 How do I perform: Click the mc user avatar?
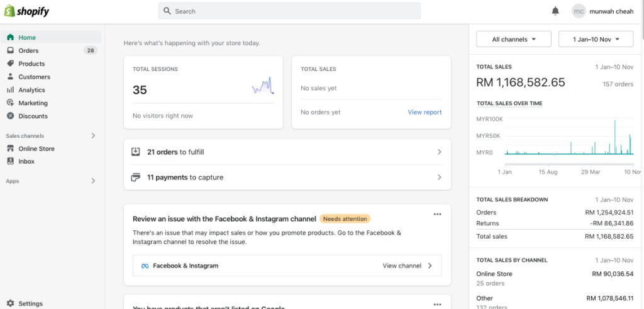(x=579, y=11)
